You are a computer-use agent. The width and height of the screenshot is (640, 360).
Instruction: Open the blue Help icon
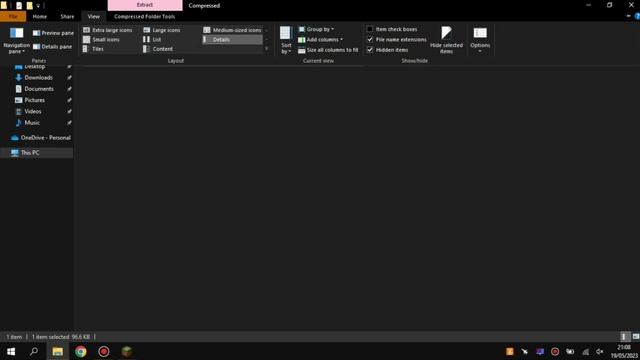(x=637, y=16)
